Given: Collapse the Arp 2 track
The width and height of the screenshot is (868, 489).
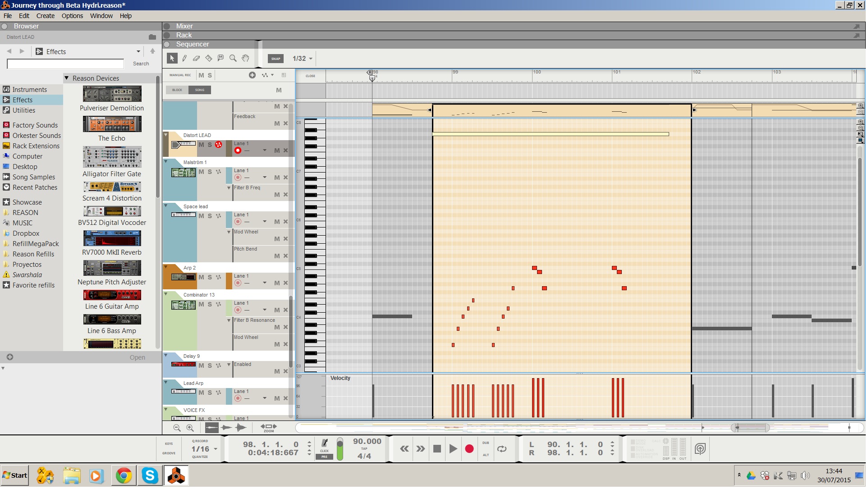Looking at the screenshot, I should click(x=166, y=267).
